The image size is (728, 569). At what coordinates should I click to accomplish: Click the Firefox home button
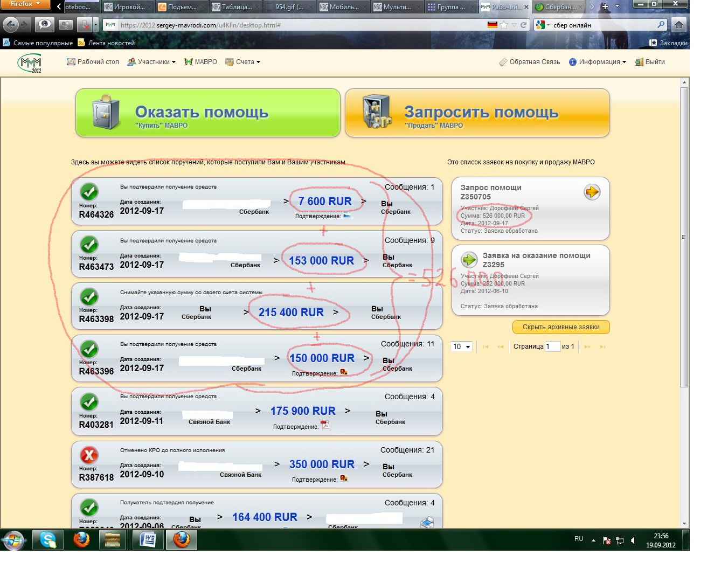[x=679, y=25]
